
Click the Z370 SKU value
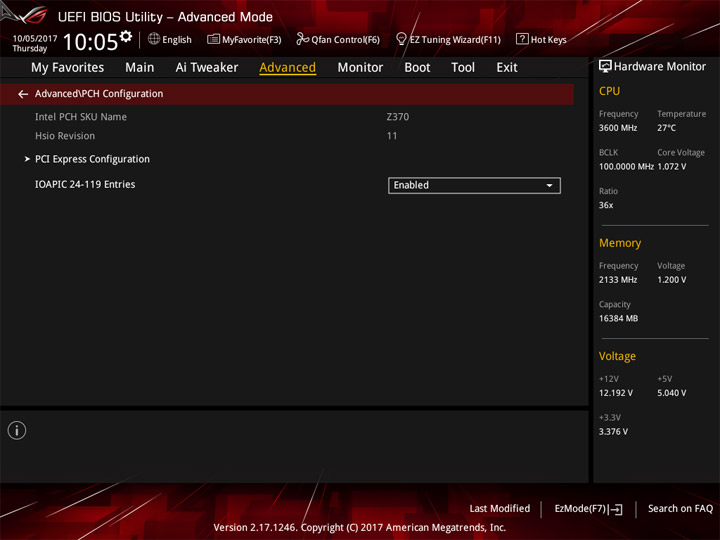coord(398,117)
